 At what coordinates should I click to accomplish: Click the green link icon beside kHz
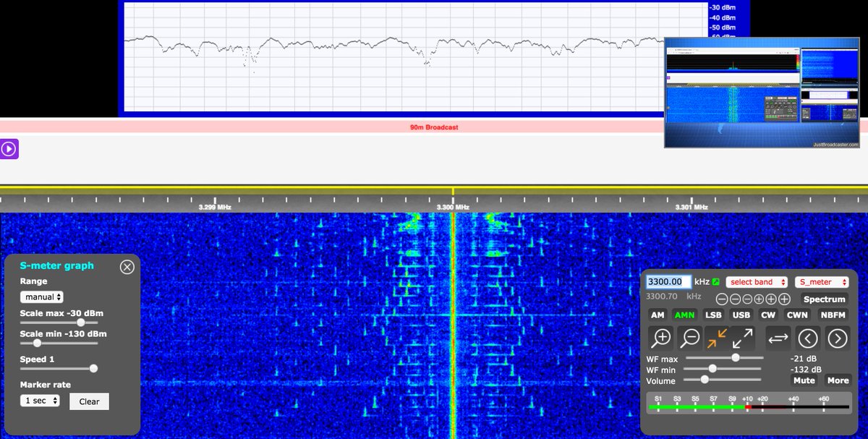tap(715, 282)
